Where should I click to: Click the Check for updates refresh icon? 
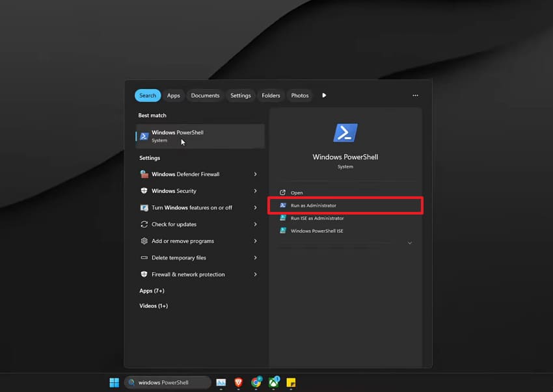point(144,224)
